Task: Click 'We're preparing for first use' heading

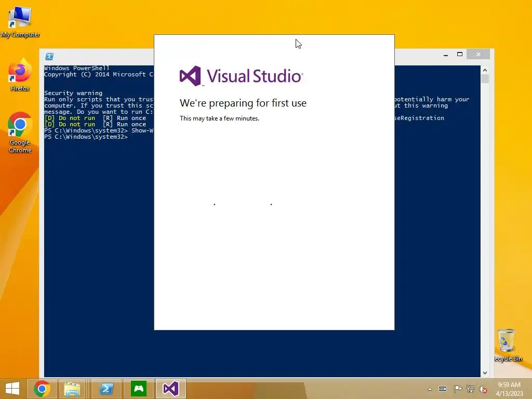Action: [243, 103]
